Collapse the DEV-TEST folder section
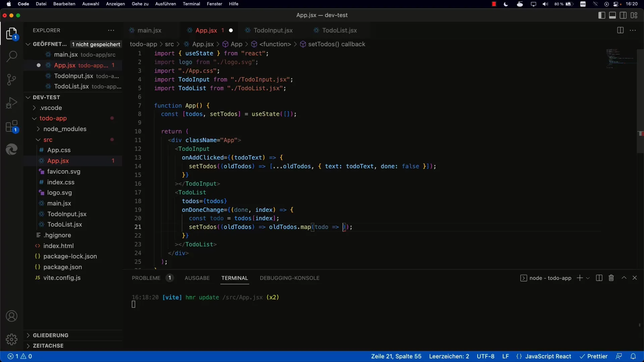Screen dimensions: 644x362 point(28,97)
